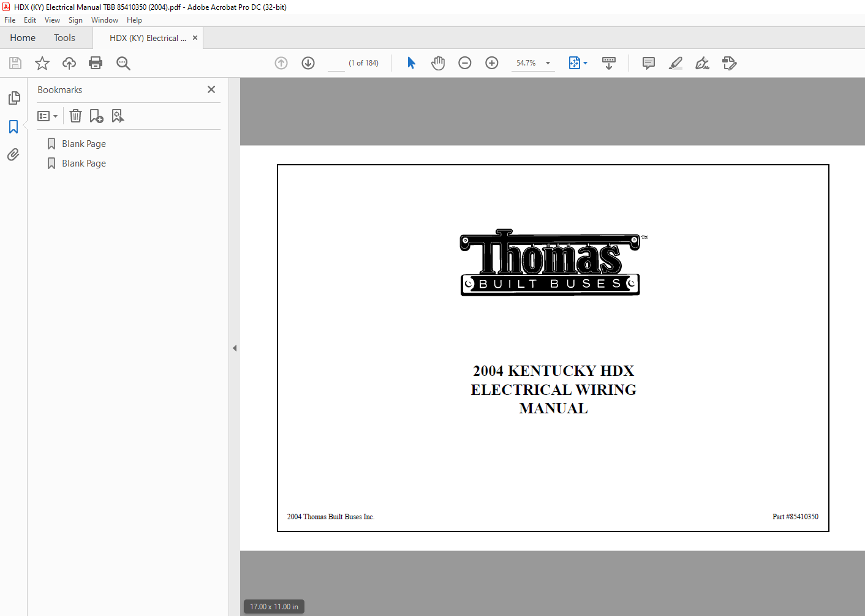Screen dimensions: 865x616
Task: Open the find text magnifier icon
Action: click(123, 63)
